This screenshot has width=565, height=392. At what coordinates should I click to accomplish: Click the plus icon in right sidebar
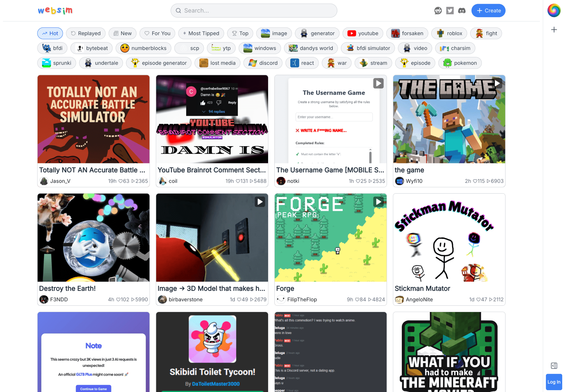(x=554, y=30)
